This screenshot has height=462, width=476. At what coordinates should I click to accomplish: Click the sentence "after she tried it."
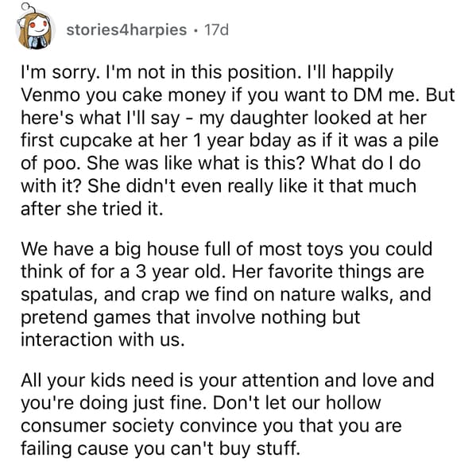point(92,209)
